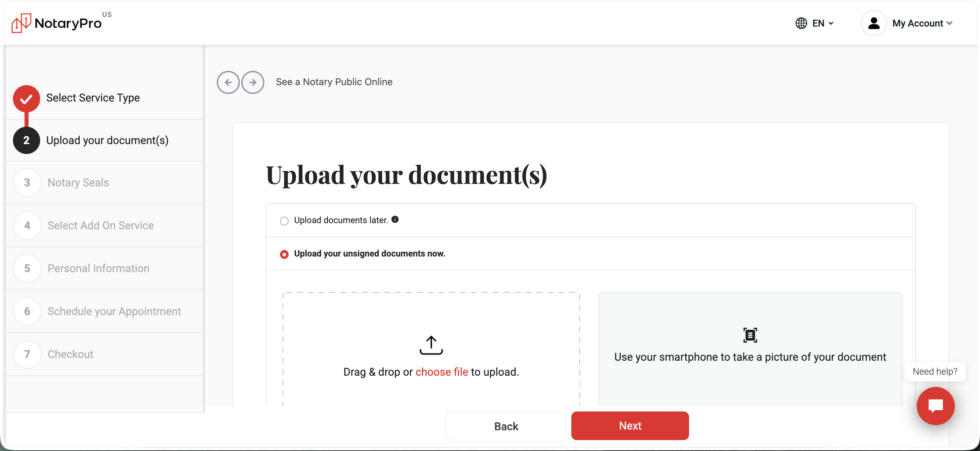Image resolution: width=980 pixels, height=451 pixels.
Task: Expand the My Account menu
Action: click(922, 23)
